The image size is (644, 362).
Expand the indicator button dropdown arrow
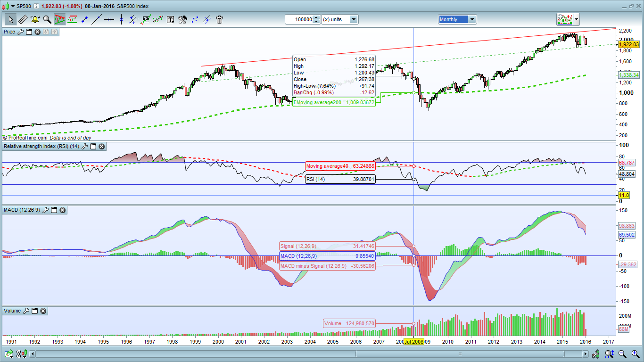[x=577, y=19]
